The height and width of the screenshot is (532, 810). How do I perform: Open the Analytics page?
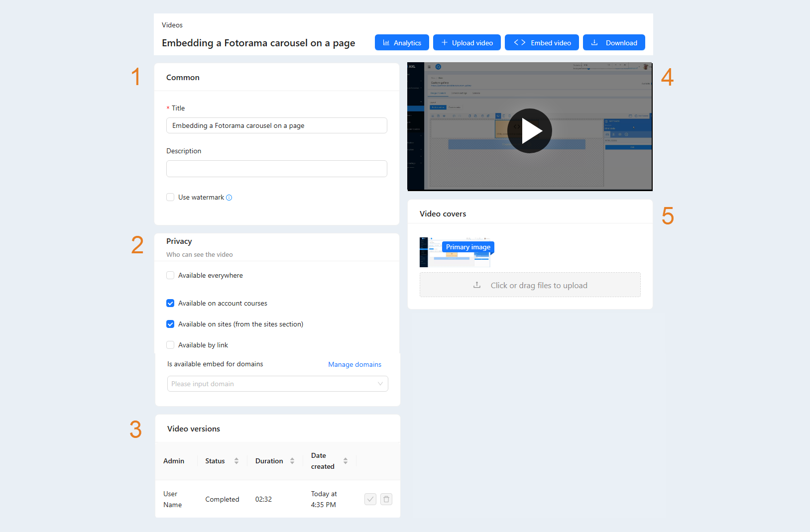click(x=402, y=43)
